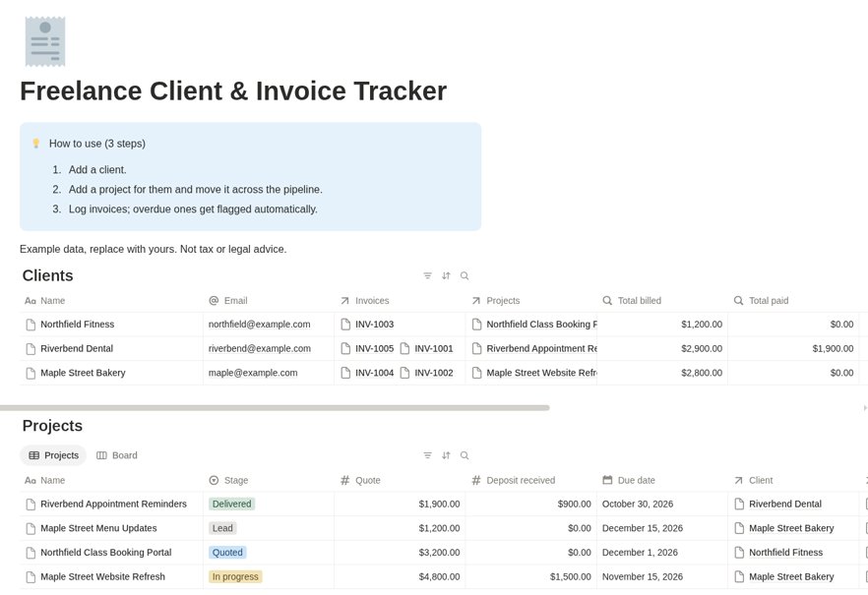Click the status icon in Stage column header
This screenshot has height=595, width=868.
coord(214,480)
